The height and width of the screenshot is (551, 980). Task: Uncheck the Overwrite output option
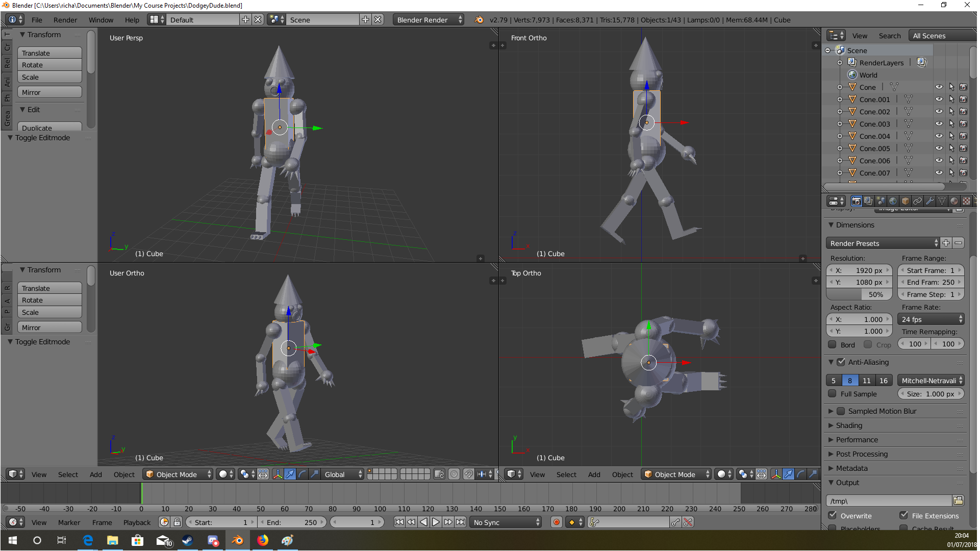pos(833,516)
